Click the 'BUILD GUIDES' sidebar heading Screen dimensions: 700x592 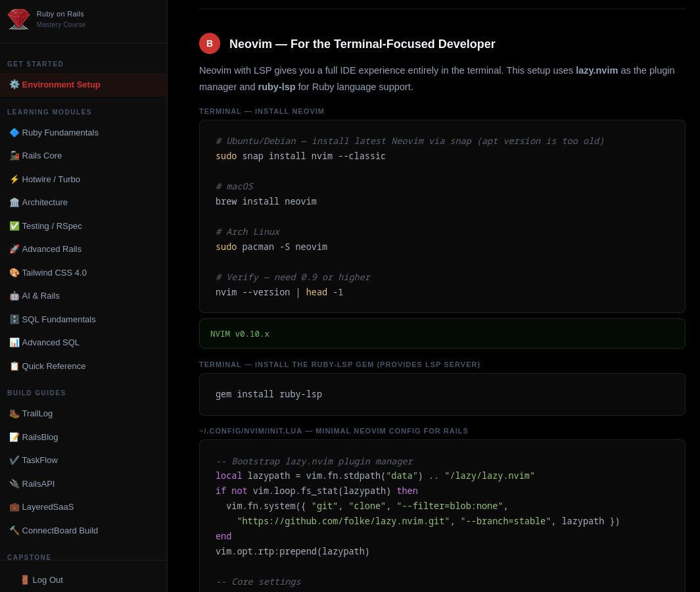(x=36, y=393)
